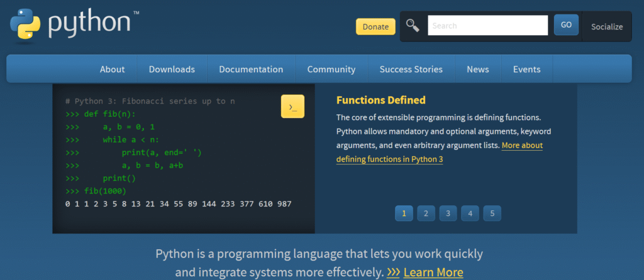Image resolution: width=644 pixels, height=280 pixels.
Task: Go to the Documentation menu
Action: [x=251, y=69]
